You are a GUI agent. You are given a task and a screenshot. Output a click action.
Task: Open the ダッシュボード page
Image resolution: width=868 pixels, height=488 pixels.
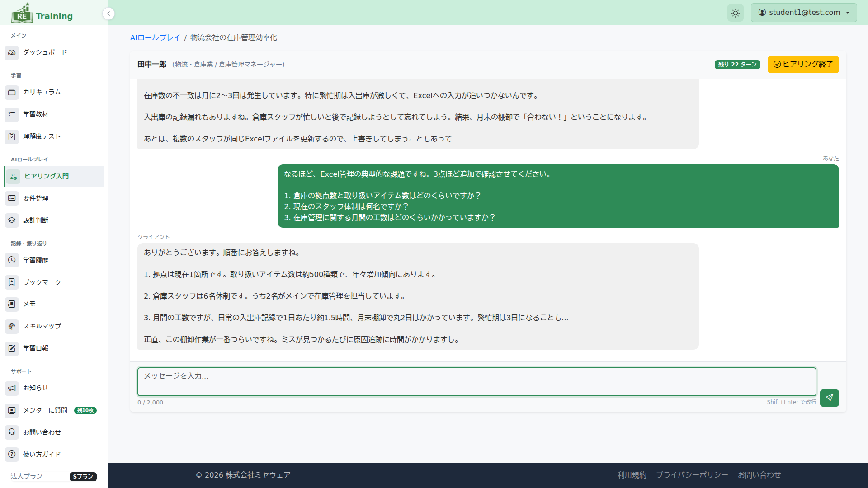(x=45, y=52)
